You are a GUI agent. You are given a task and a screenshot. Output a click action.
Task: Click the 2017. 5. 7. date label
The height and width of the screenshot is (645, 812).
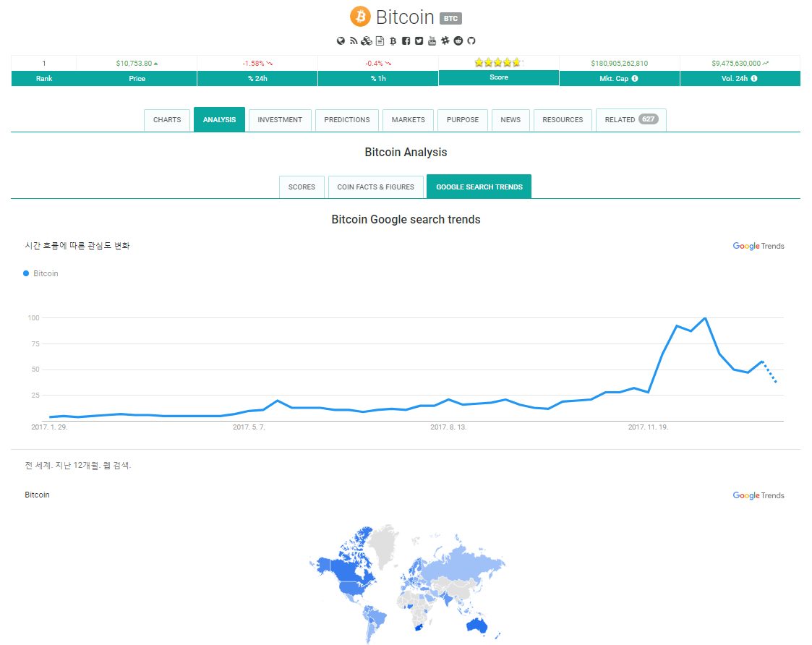click(249, 427)
